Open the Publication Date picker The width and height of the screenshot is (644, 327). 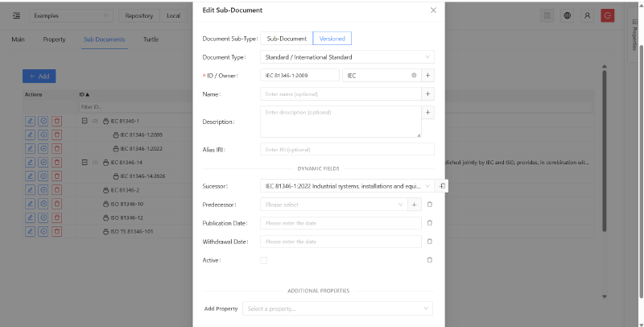point(341,223)
